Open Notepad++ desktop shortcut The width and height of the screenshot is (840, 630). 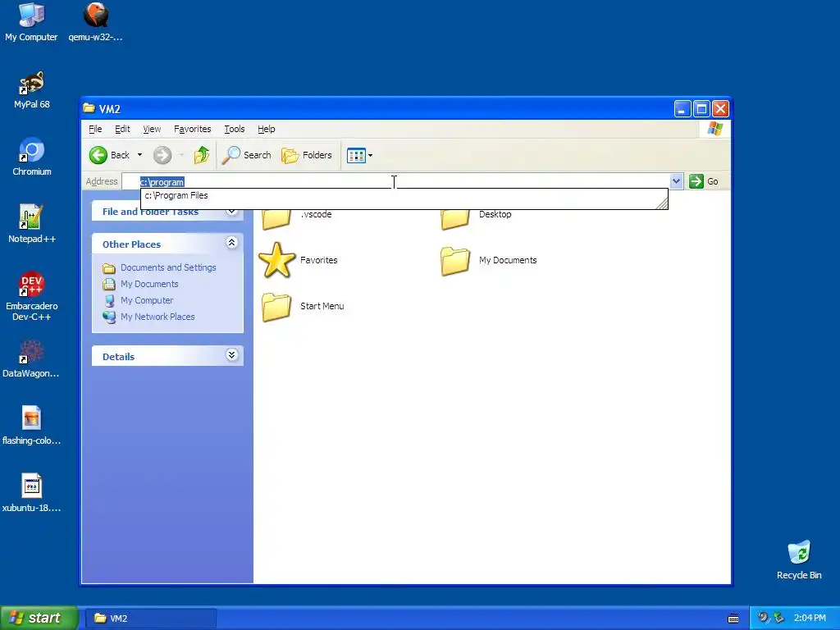(x=32, y=224)
